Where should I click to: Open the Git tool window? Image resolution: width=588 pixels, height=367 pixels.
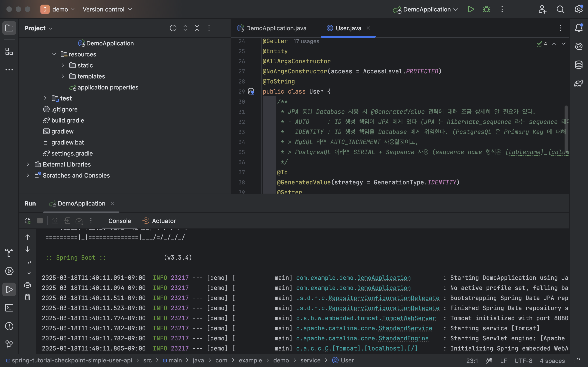pos(9,344)
